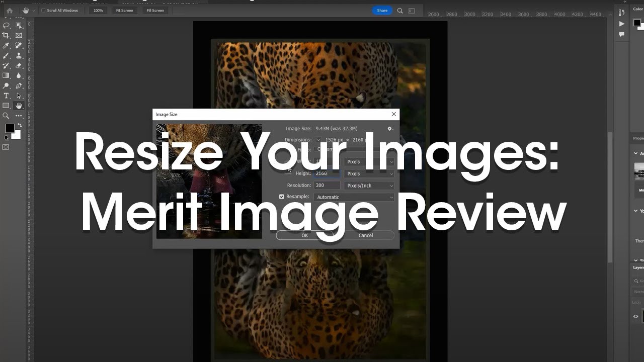Select the Type tool

coord(6,96)
